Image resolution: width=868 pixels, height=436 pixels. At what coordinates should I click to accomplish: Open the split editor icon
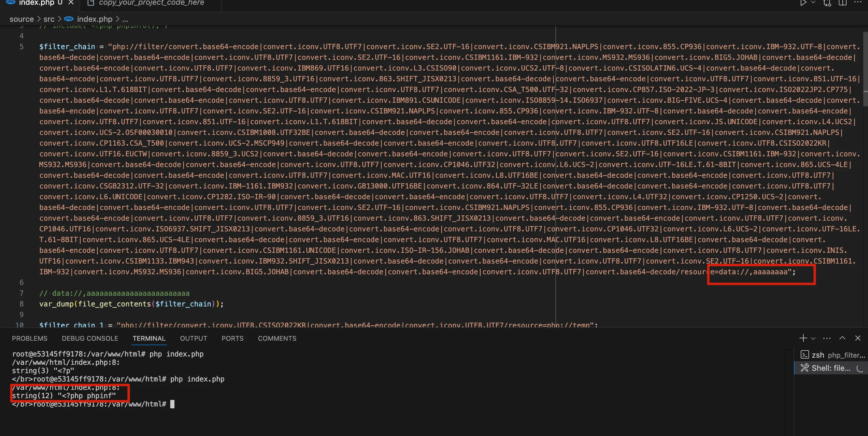click(x=842, y=3)
